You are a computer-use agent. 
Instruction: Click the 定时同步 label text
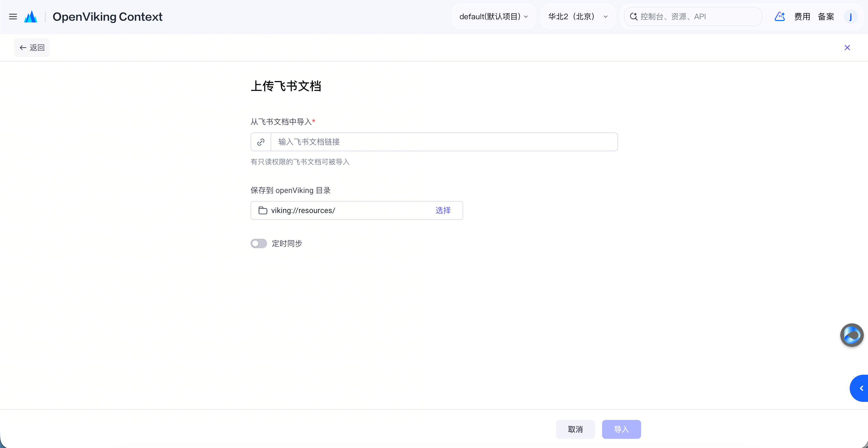tap(287, 244)
